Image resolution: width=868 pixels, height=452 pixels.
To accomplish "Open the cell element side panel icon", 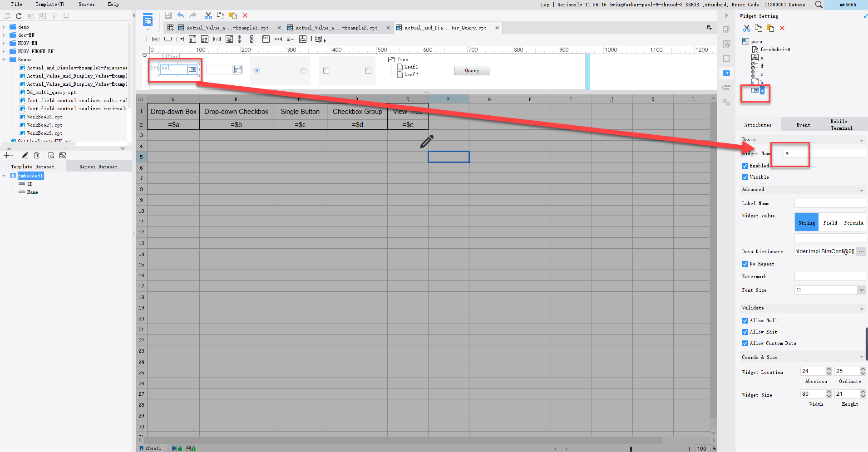I will click(726, 29).
